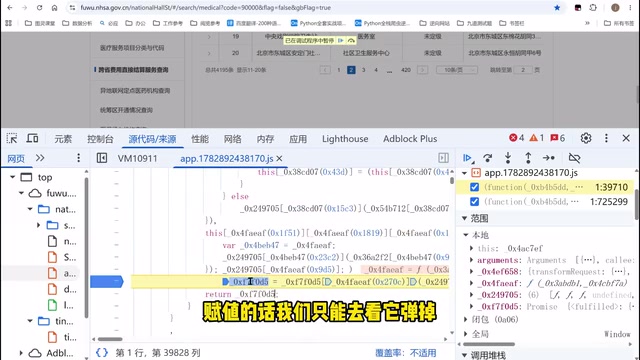Step out of current function
The height and width of the screenshot is (360, 640).
coord(528,158)
